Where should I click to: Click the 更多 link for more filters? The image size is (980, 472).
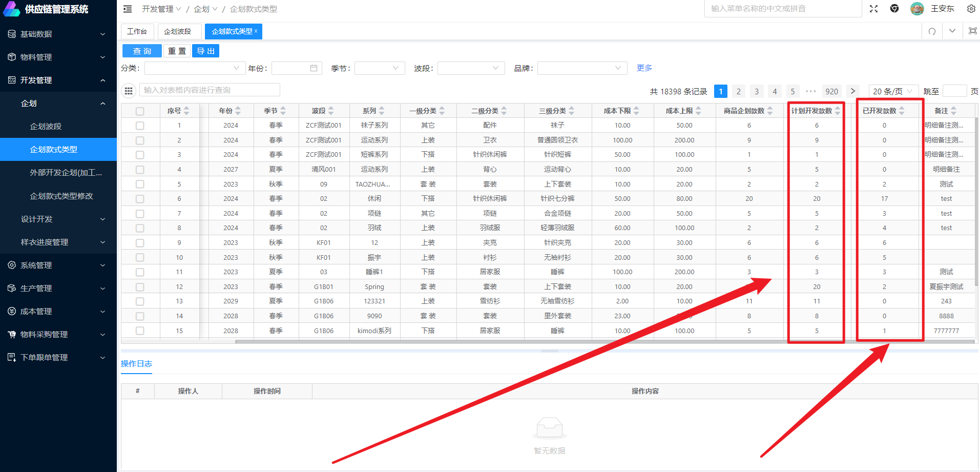(644, 68)
